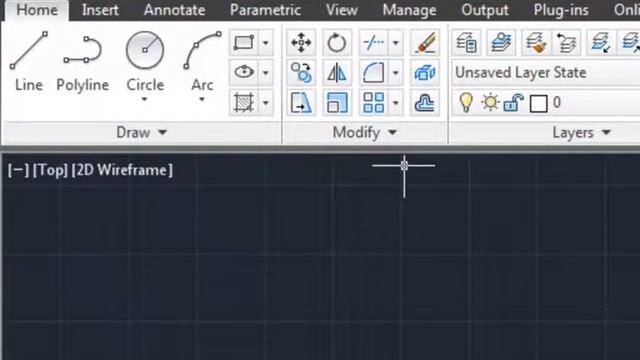
Task: Switch to the Plug-ins ribbon tab
Action: pyautogui.click(x=561, y=10)
